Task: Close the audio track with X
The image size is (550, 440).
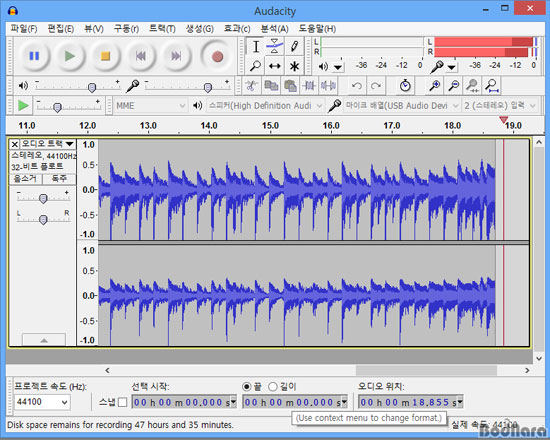Action: click(x=14, y=144)
